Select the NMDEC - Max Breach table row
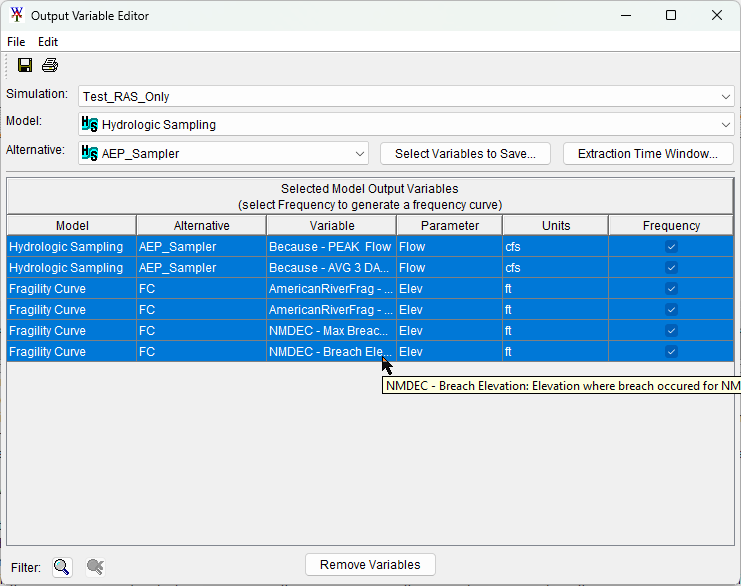Image resolution: width=741 pixels, height=586 pixels. [x=330, y=330]
